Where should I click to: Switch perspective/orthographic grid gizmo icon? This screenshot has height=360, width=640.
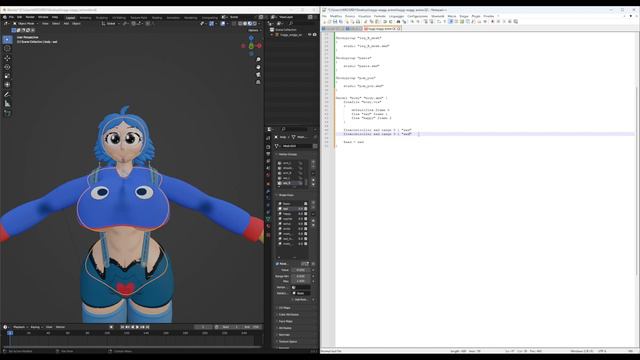pos(258,82)
